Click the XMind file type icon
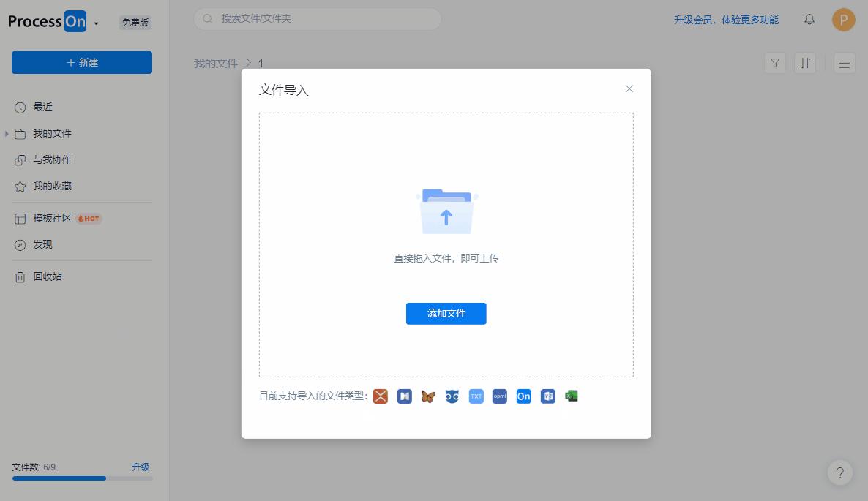The width and height of the screenshot is (868, 501). pyautogui.click(x=381, y=396)
